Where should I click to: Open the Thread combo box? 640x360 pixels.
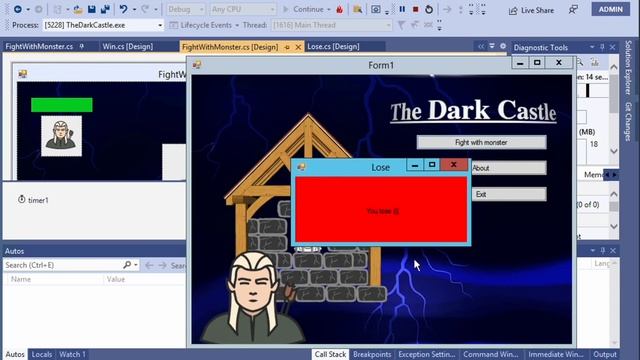331,25
